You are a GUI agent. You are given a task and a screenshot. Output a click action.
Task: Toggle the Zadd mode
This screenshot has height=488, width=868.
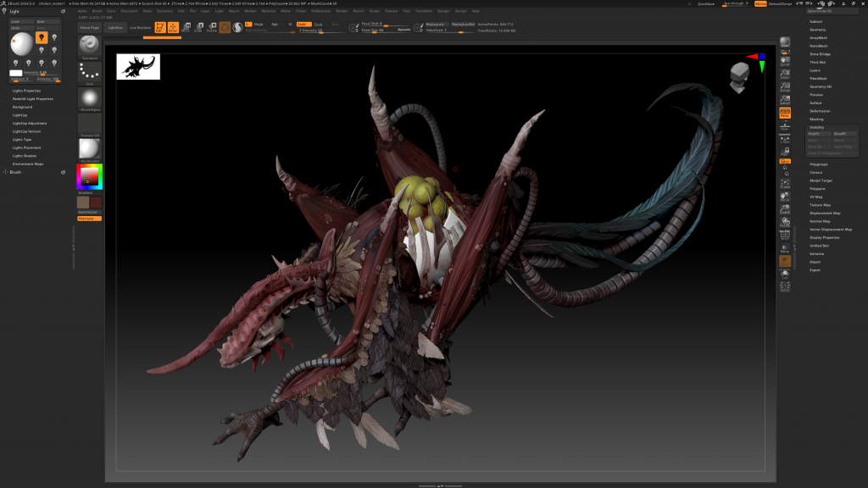click(x=303, y=25)
